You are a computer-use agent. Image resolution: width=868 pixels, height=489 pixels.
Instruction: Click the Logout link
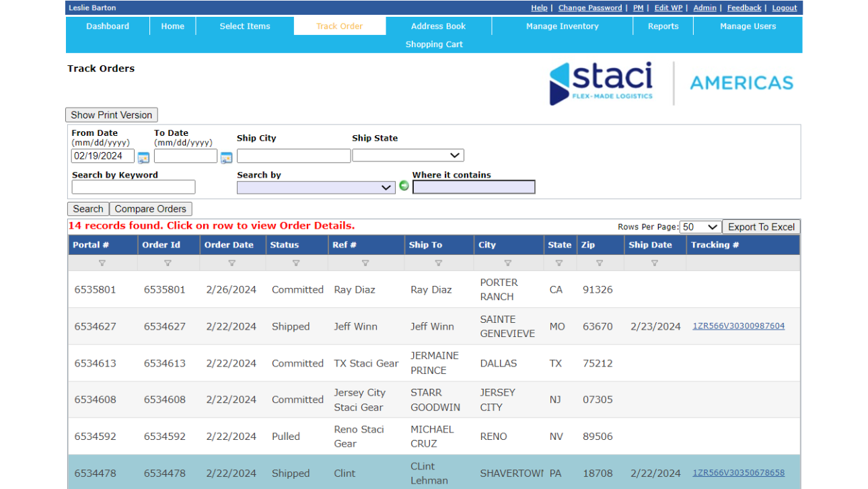coord(785,8)
